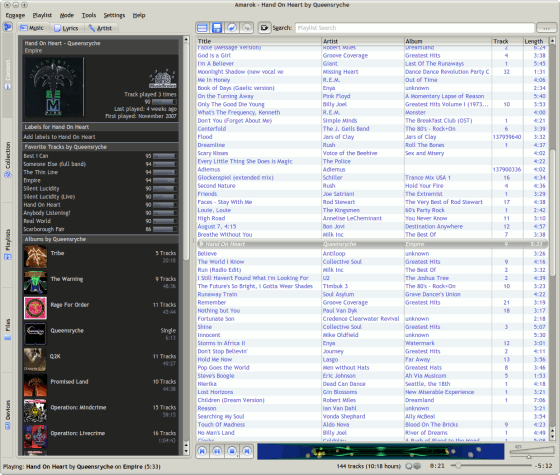Skip to the next track
Viewport: 560px width, 475px height.
coord(247,451)
